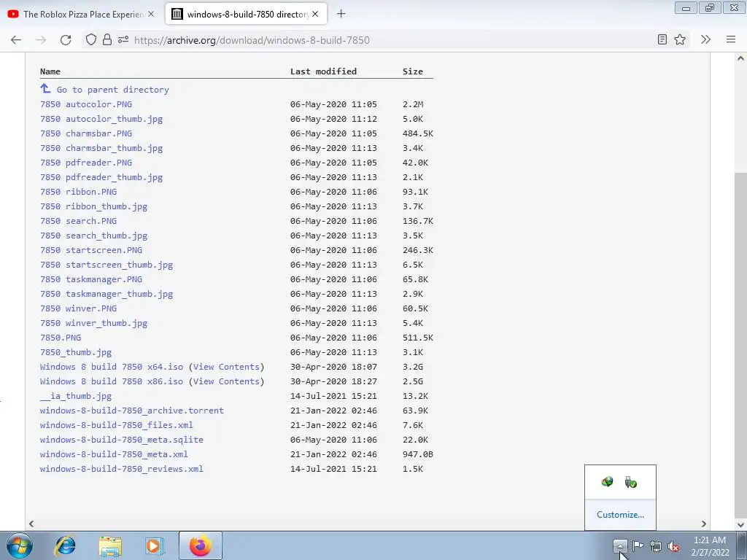
Task: Open Action Center flag icon
Action: point(638,545)
